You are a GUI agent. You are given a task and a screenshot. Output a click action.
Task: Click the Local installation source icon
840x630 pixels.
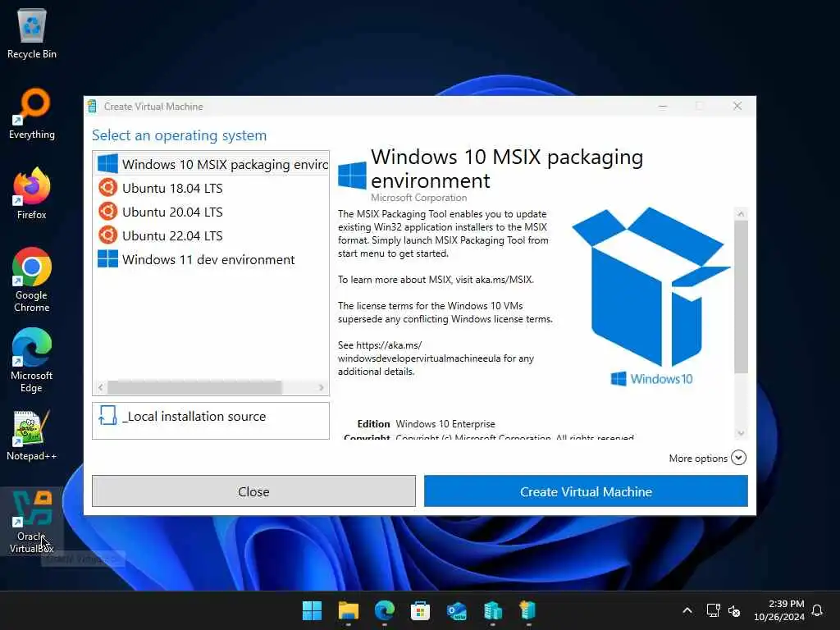(107, 415)
